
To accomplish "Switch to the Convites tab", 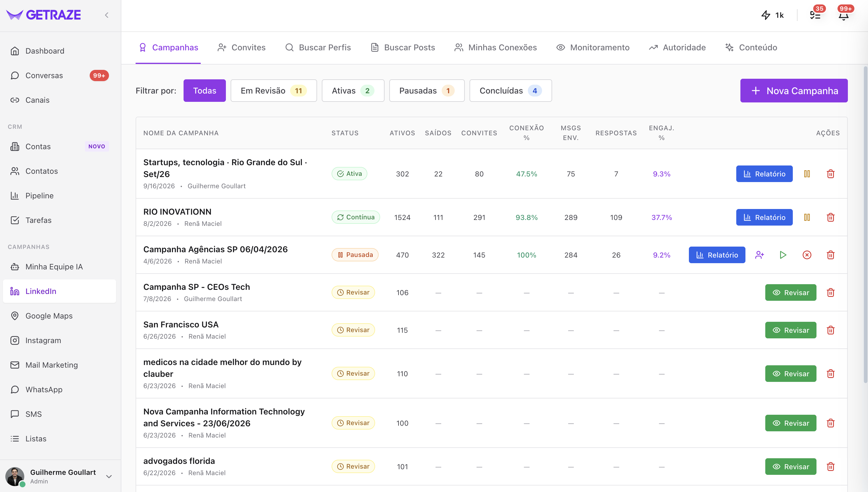I will coord(242,47).
